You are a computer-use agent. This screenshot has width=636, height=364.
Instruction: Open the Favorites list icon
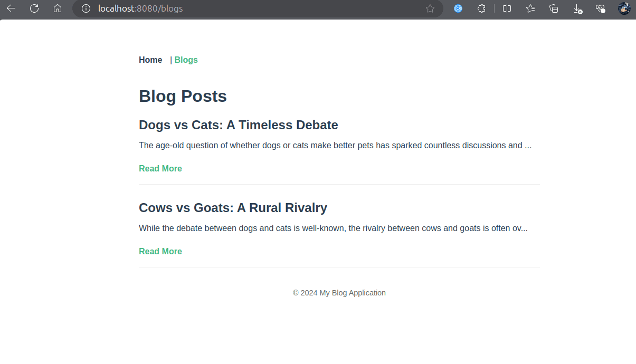click(530, 8)
